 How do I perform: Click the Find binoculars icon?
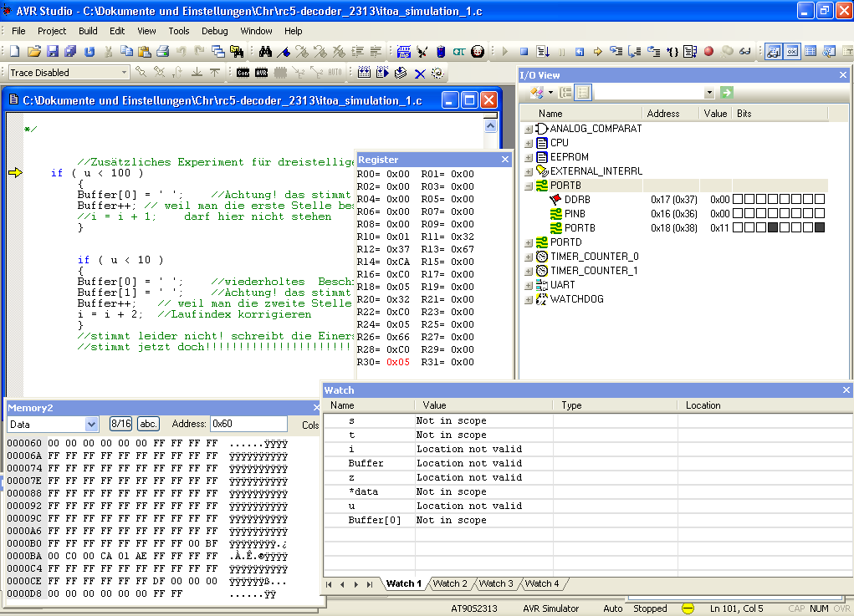(x=265, y=51)
